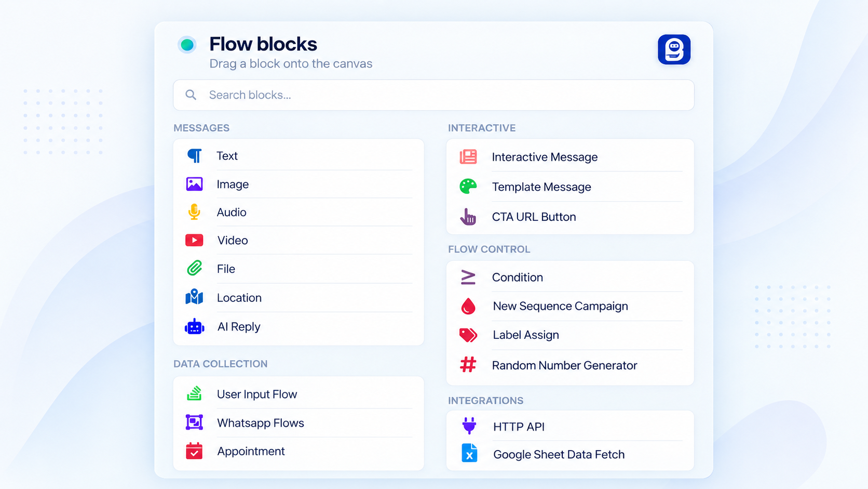Click the 'Drag a block onto the canvas' subtitle
The width and height of the screenshot is (868, 489).
point(291,64)
